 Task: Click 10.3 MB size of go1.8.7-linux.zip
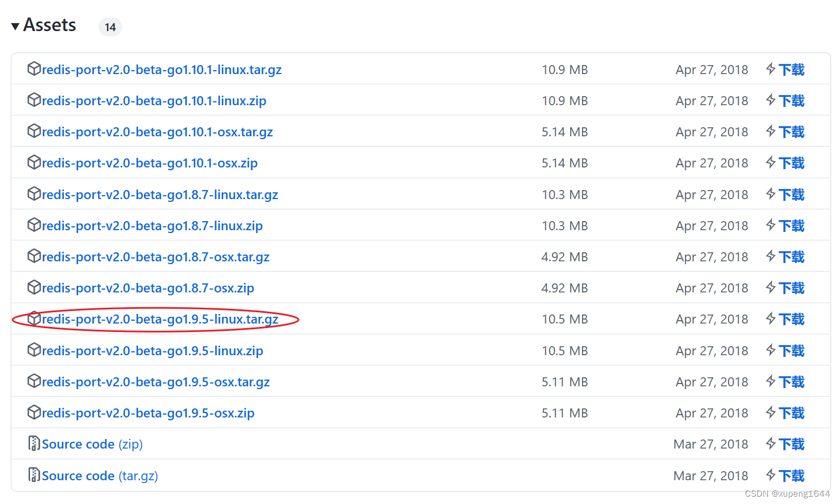[x=565, y=226]
